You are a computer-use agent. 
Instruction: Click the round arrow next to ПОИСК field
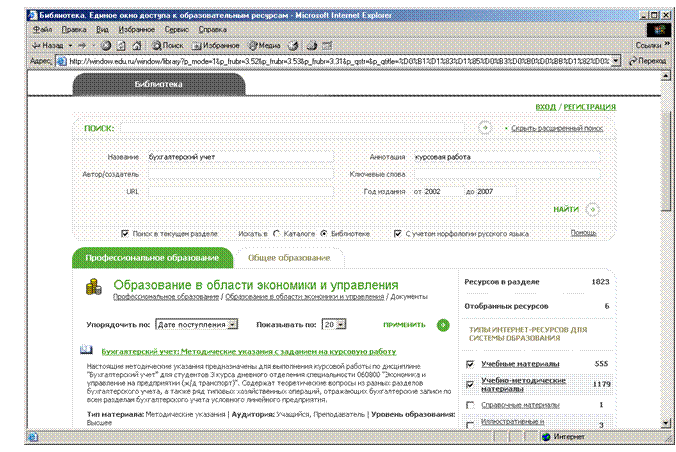click(485, 128)
